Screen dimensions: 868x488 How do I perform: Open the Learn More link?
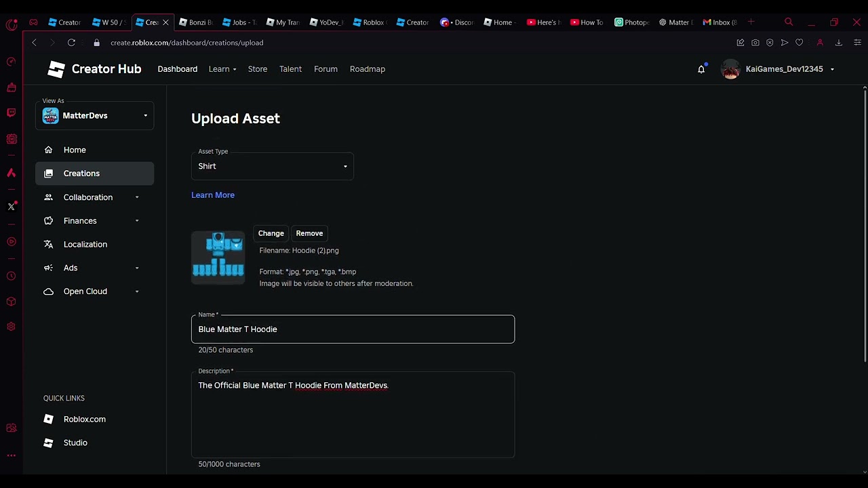pyautogui.click(x=213, y=195)
